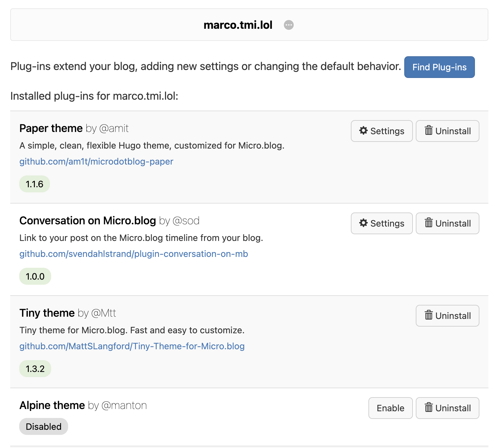Visit the svendahlstrand/plugin-conversation-on-mb GitHub link

point(134,254)
